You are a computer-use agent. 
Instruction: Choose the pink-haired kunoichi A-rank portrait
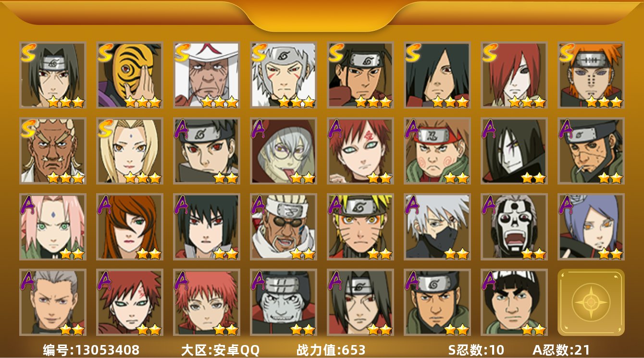(x=52, y=227)
